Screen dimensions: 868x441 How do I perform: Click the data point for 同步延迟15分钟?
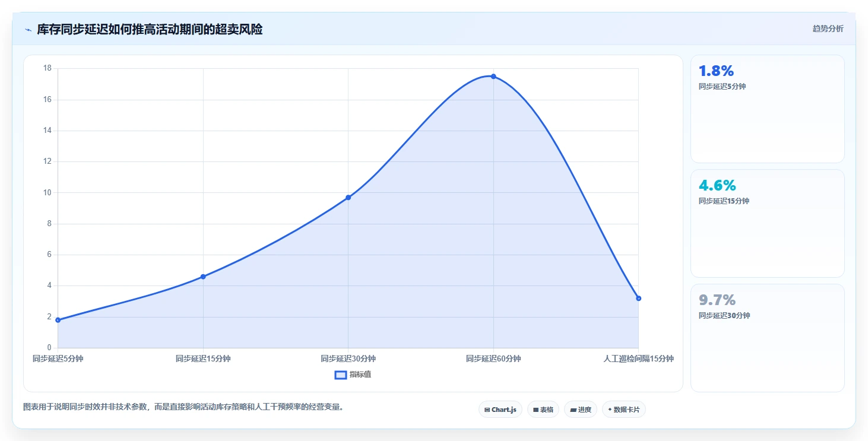[203, 277]
